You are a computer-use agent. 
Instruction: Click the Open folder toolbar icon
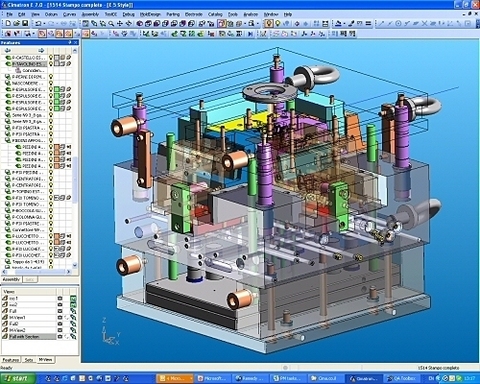point(17,23)
